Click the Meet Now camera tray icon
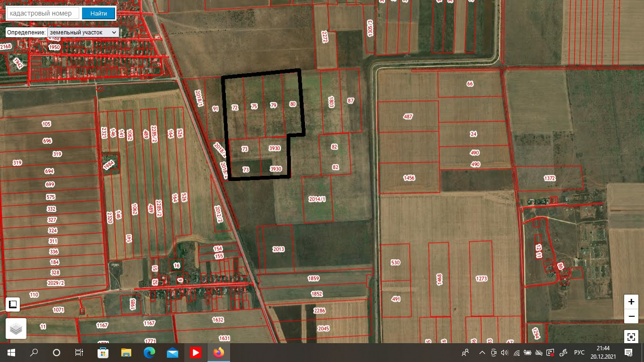 [494, 353]
